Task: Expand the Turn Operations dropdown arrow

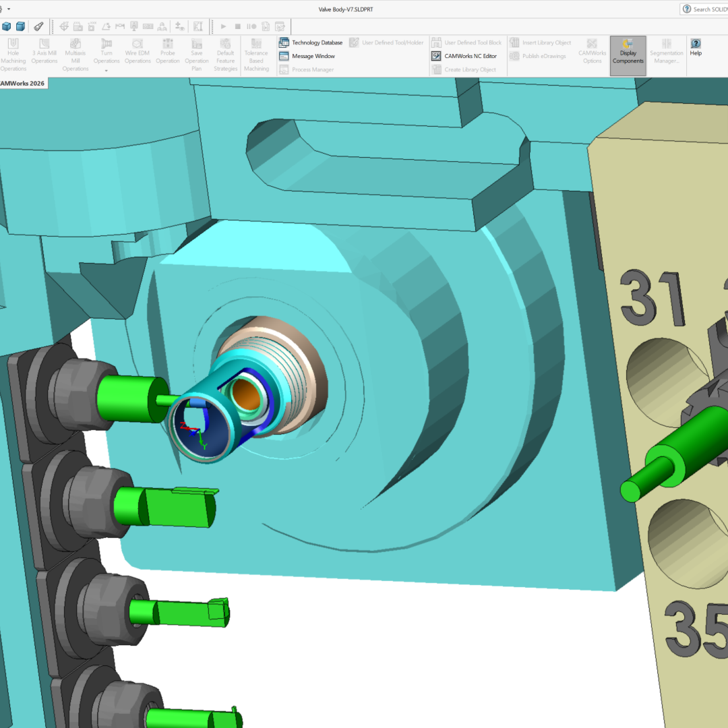Action: point(107,70)
